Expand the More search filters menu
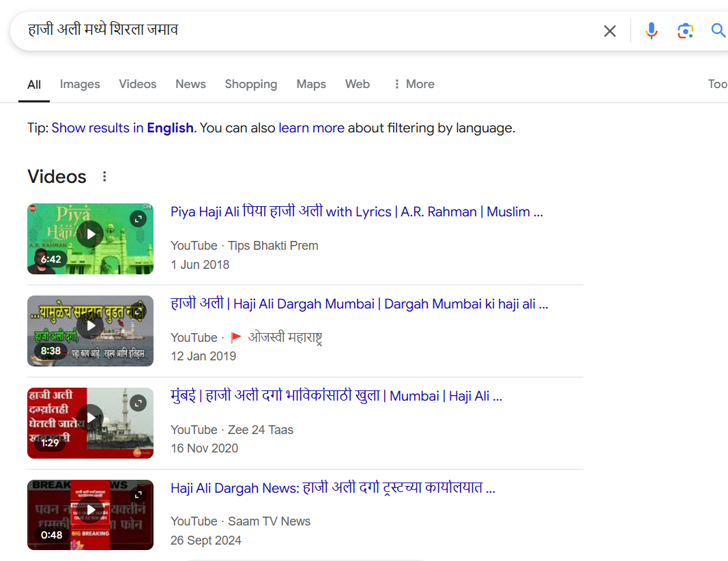The image size is (728, 561). coord(413,84)
